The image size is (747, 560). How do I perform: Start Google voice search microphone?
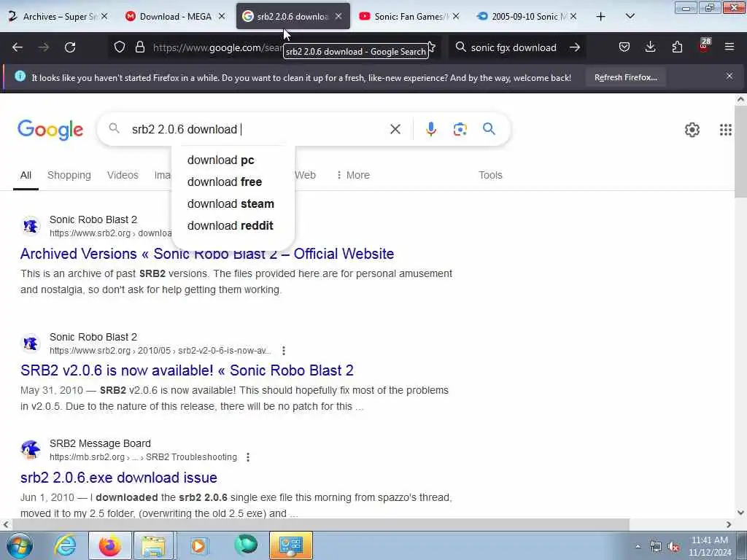[x=430, y=129]
